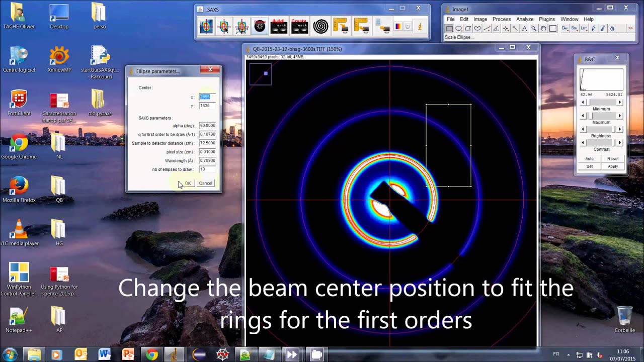
Task: Select the Pencil tool in ImageJ
Action: click(x=593, y=28)
